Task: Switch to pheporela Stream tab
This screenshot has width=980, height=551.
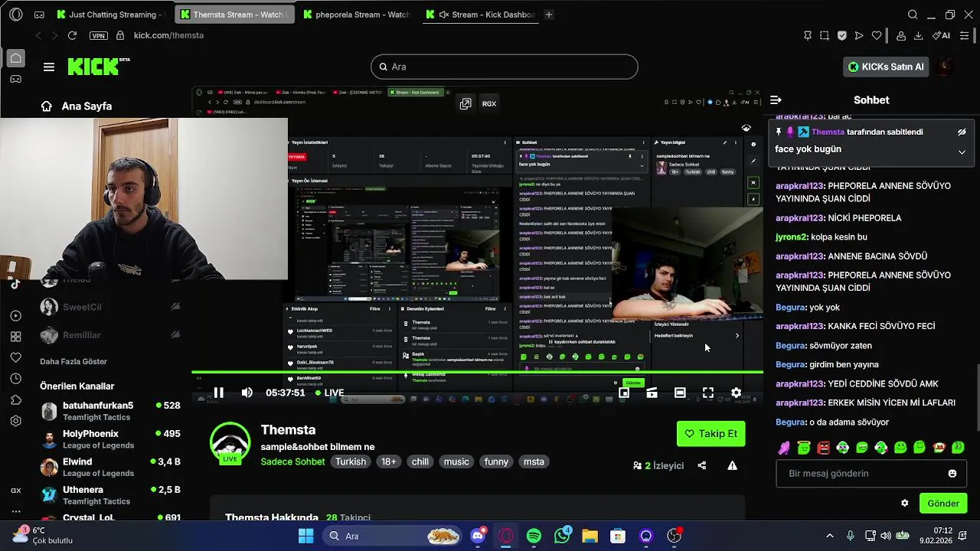Action: coord(356,15)
